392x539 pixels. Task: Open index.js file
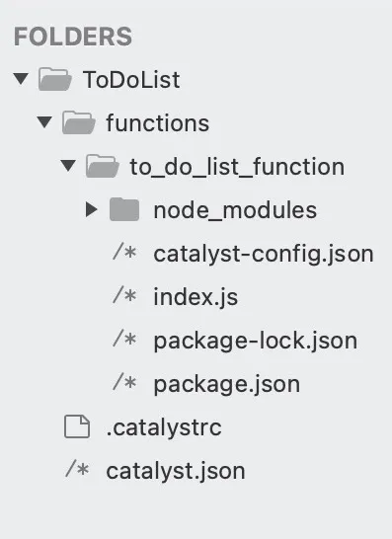(196, 297)
